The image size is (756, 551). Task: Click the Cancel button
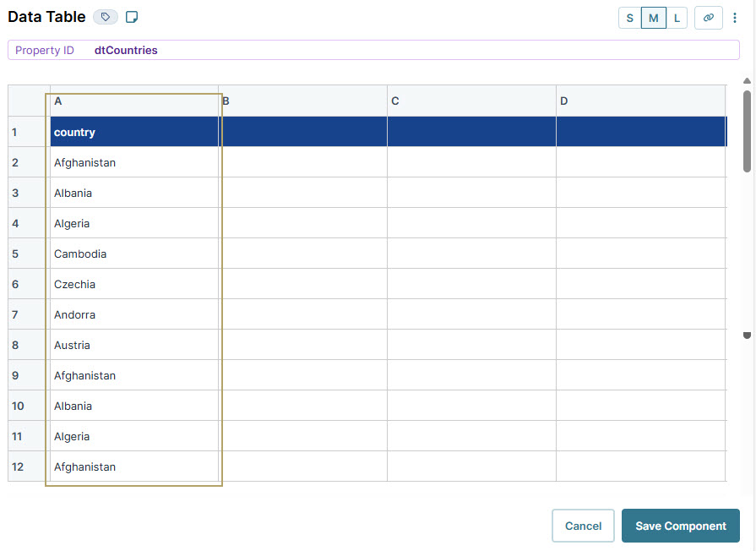pos(583,526)
